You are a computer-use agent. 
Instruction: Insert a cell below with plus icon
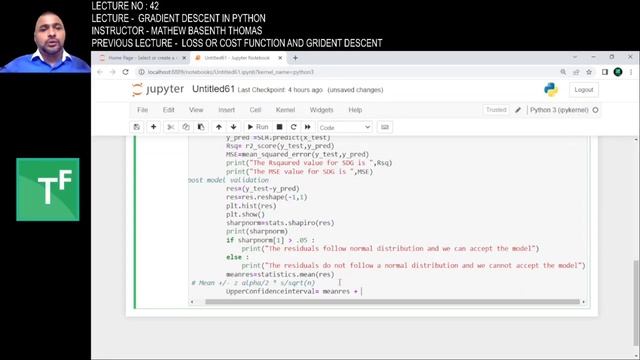(153, 127)
